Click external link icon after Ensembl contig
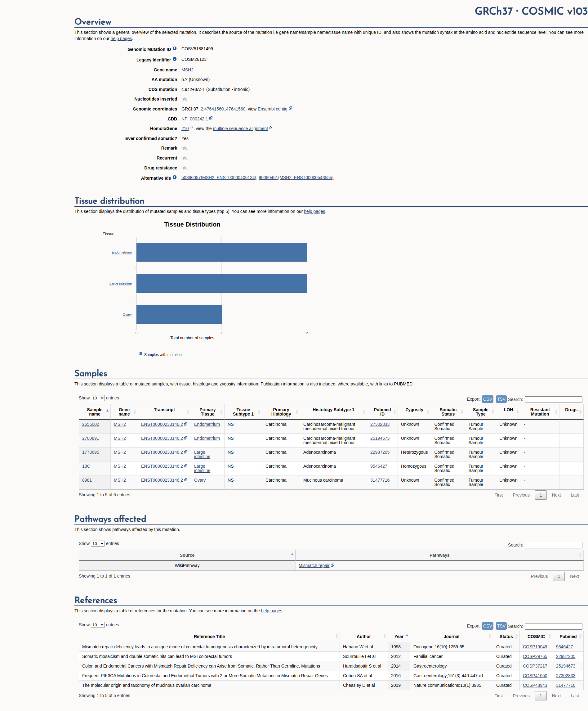This screenshot has width=588, height=711. click(x=290, y=108)
